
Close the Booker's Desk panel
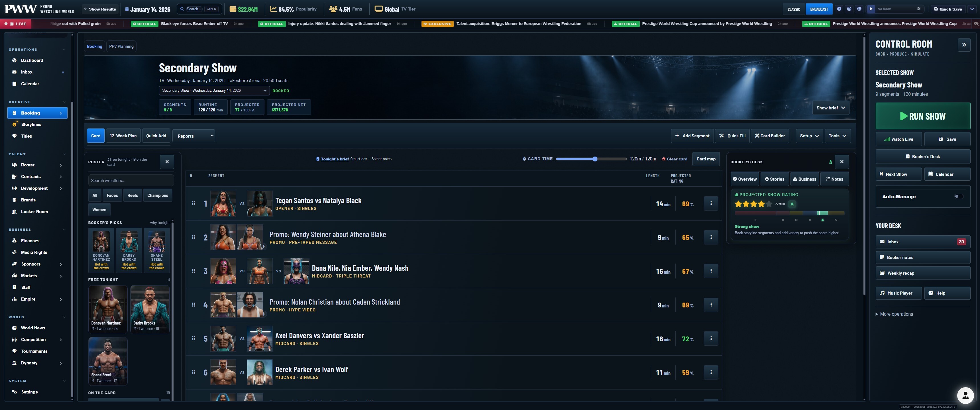point(842,162)
